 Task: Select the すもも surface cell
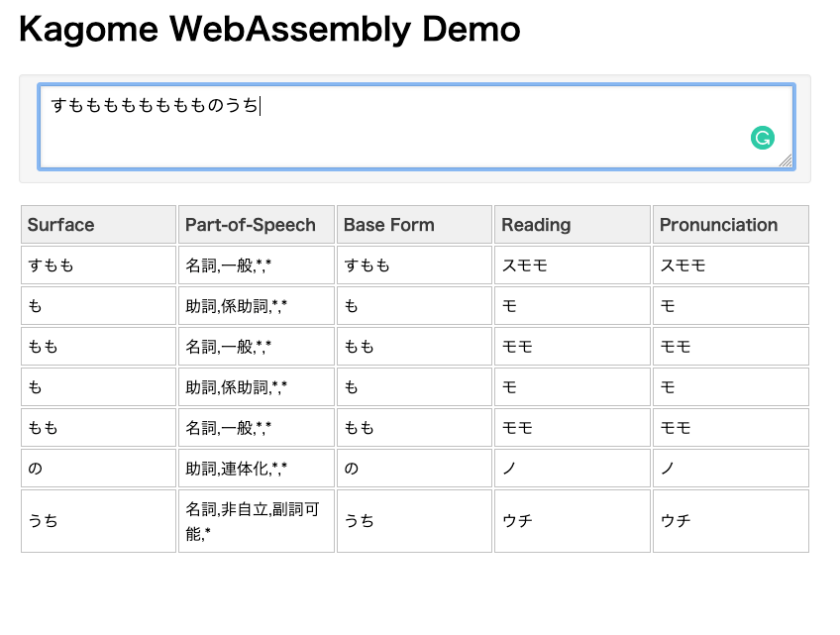tap(99, 265)
